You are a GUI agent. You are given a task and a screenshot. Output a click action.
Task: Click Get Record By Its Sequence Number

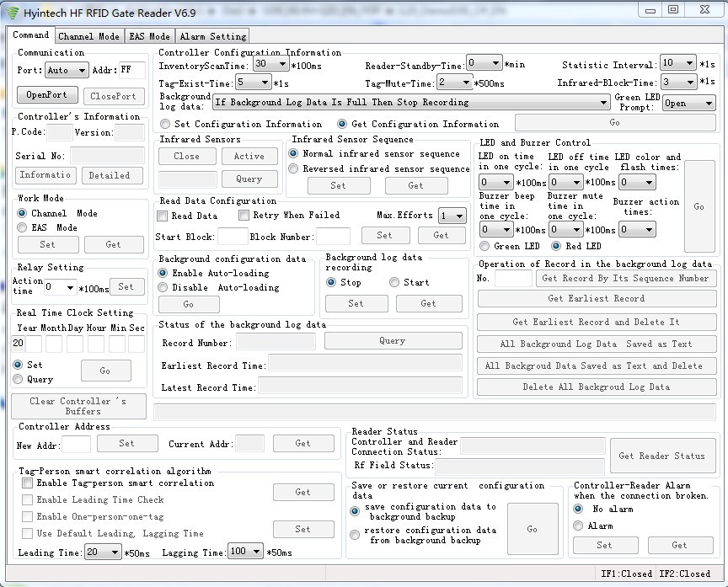tap(626, 279)
